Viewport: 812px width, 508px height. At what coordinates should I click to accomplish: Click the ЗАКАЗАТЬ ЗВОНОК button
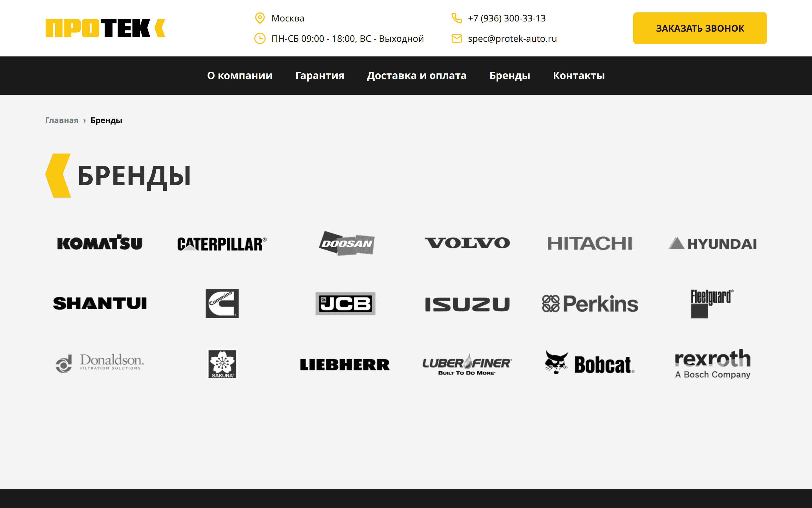click(700, 28)
